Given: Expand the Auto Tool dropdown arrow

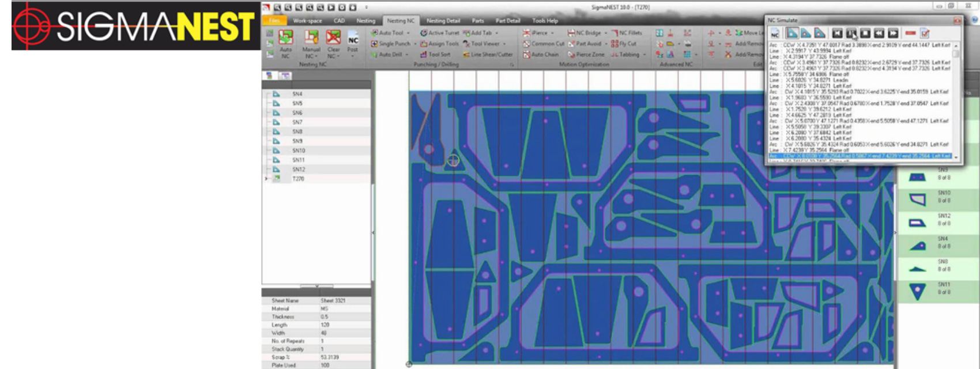Looking at the screenshot, I should click(408, 33).
